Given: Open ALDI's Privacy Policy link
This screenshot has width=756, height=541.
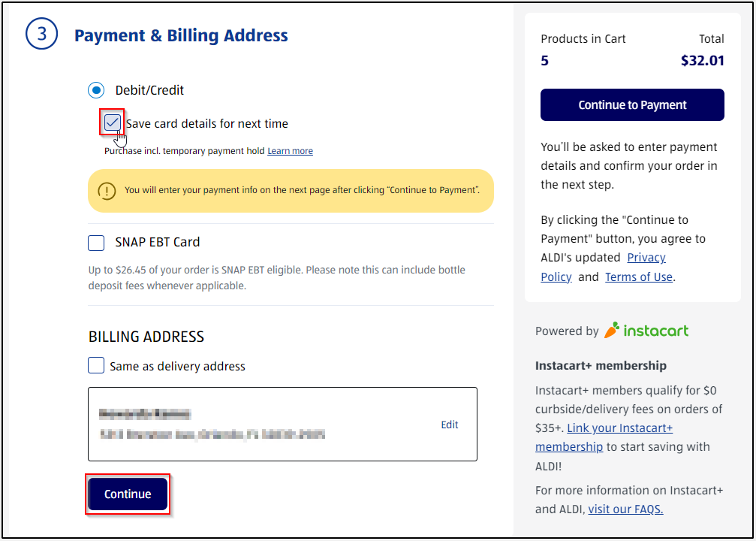Looking at the screenshot, I should tap(646, 257).
